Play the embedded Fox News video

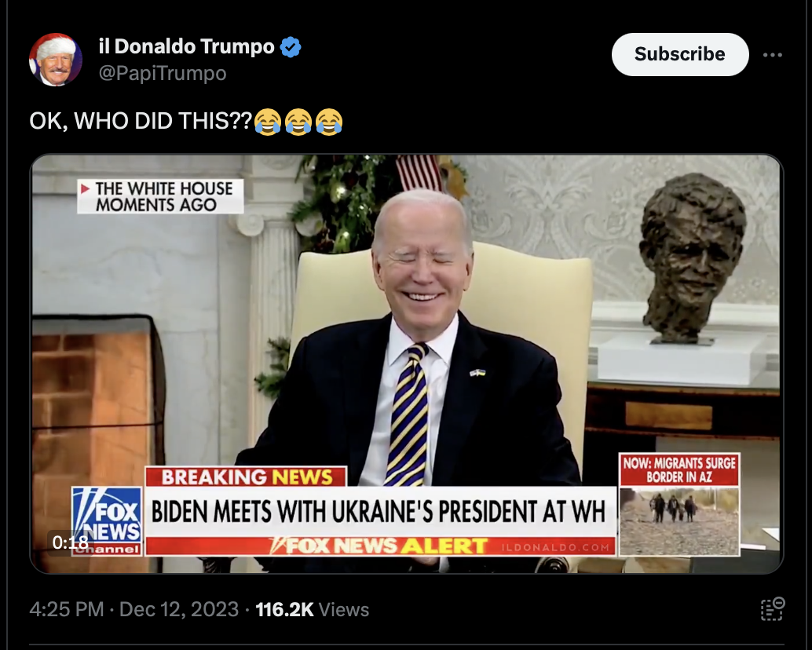(407, 363)
